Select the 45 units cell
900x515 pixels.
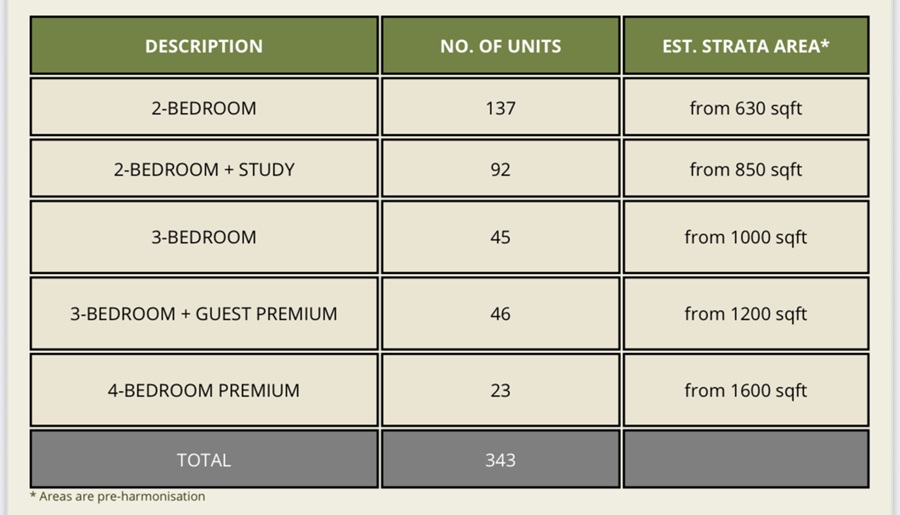(500, 237)
